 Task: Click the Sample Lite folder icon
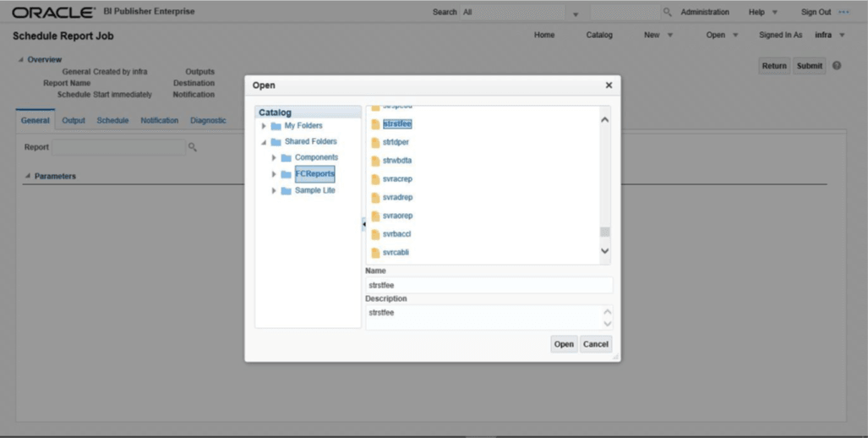click(x=287, y=190)
